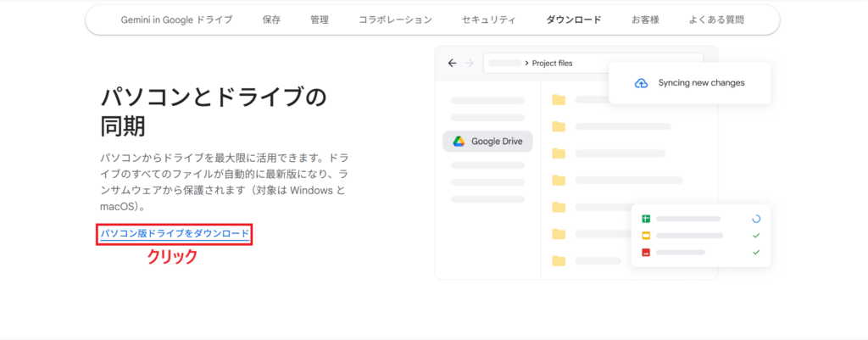
Task: Click the green checkmark beside the Slides file
Action: pyautogui.click(x=755, y=236)
